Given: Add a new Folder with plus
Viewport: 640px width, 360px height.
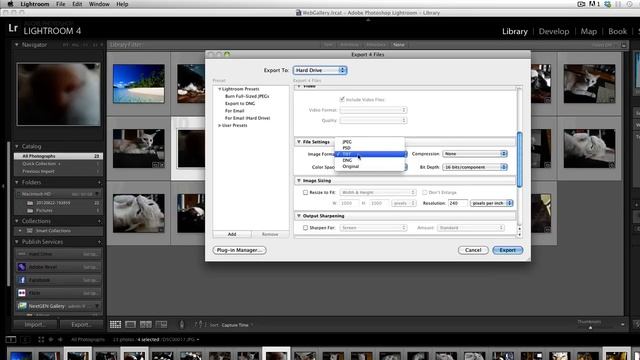Looking at the screenshot, I should 99,182.
